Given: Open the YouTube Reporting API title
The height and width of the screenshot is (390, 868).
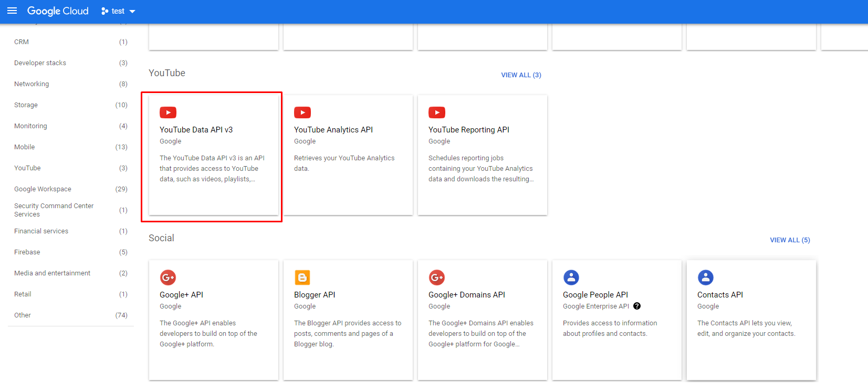Looking at the screenshot, I should point(469,130).
